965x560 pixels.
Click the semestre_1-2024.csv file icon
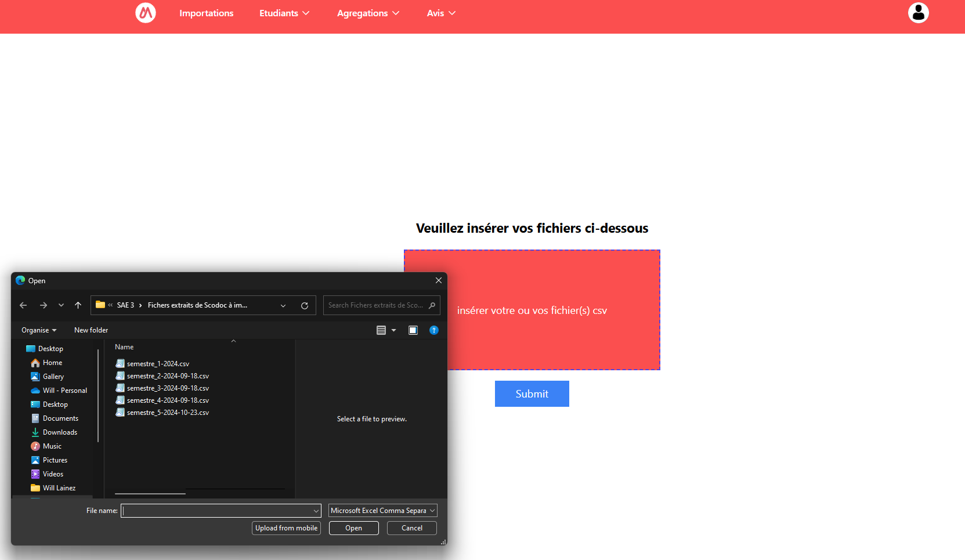[120, 363]
